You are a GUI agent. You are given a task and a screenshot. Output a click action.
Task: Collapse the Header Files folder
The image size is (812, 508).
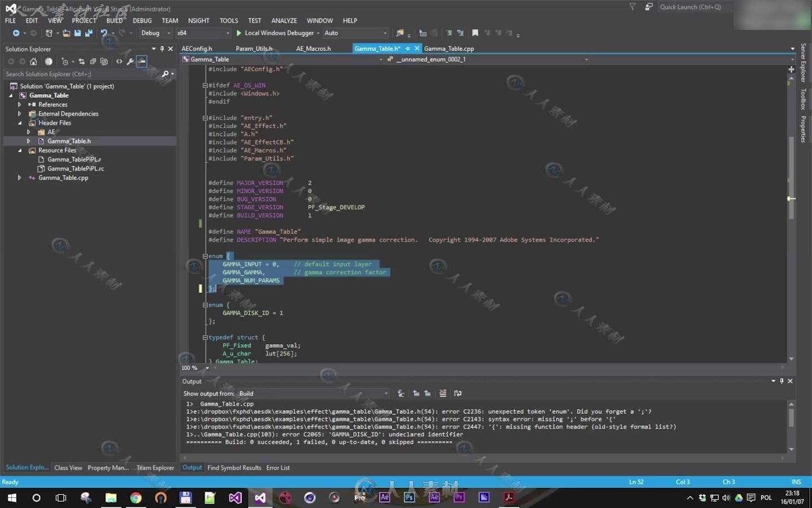(x=20, y=123)
